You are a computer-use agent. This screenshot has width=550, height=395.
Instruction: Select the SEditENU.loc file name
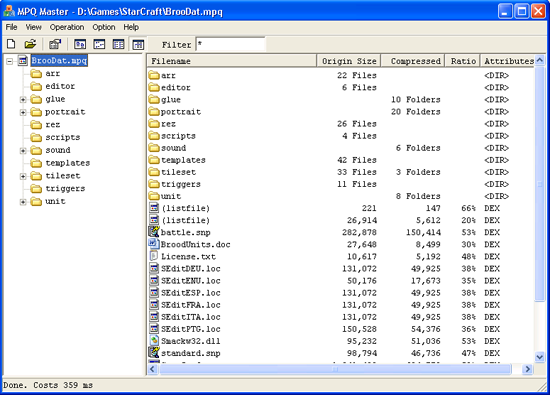(x=190, y=281)
